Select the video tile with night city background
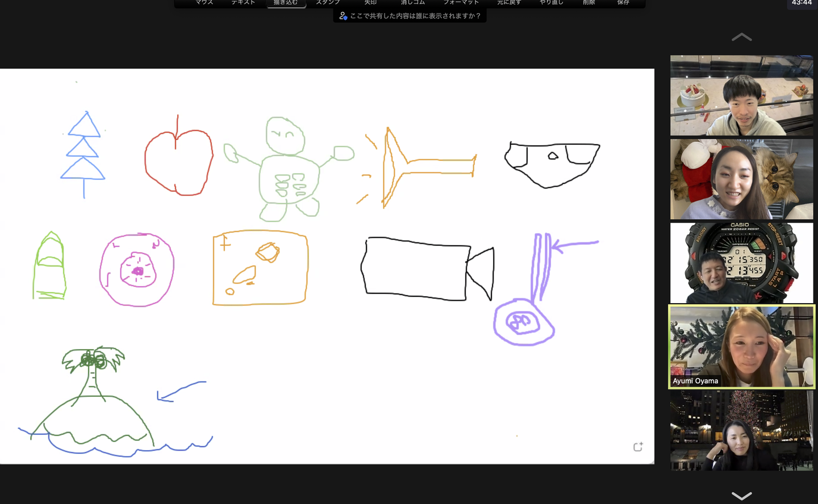Image resolution: width=818 pixels, height=504 pixels. [741, 430]
